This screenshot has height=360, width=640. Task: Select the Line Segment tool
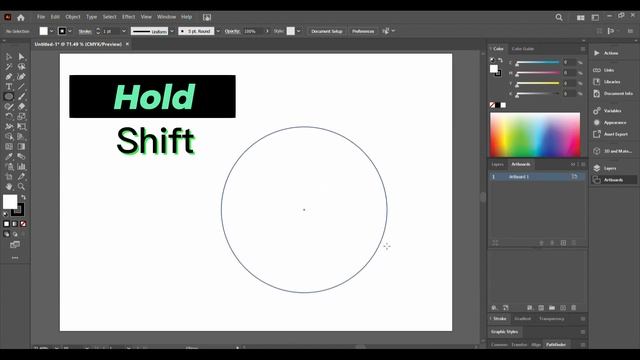pyautogui.click(x=21, y=87)
